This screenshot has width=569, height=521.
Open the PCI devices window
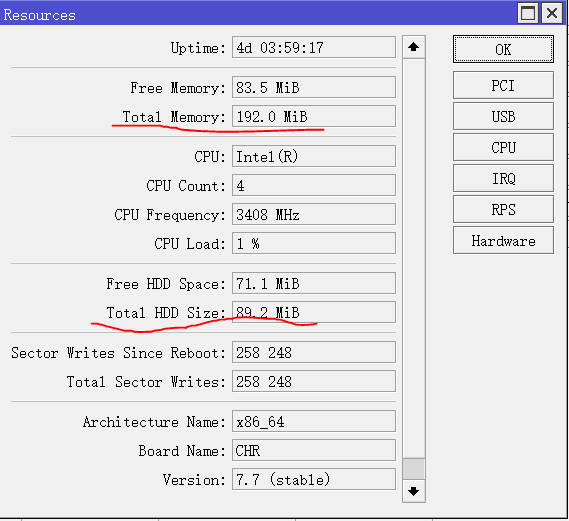pyautogui.click(x=503, y=85)
